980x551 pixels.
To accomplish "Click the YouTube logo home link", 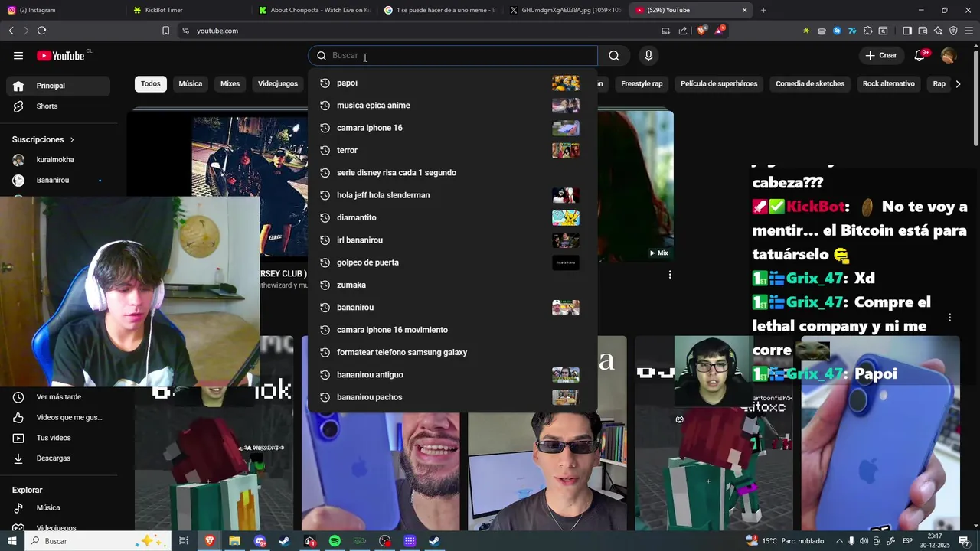I will [60, 55].
